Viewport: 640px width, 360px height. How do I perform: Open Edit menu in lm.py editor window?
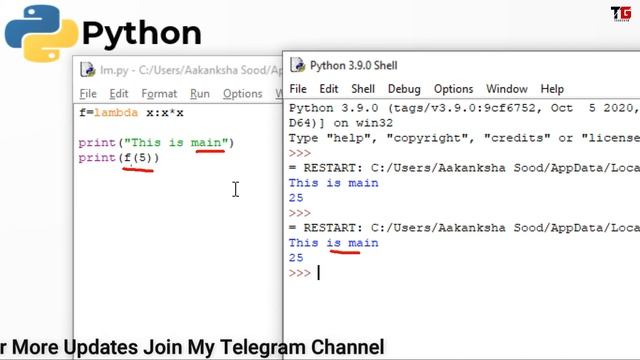point(119,93)
